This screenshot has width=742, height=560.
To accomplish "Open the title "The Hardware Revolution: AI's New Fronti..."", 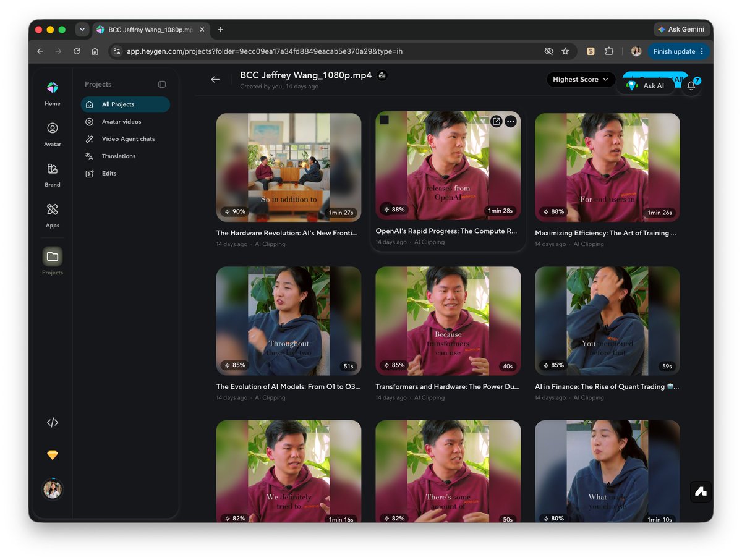I will pyautogui.click(x=287, y=233).
